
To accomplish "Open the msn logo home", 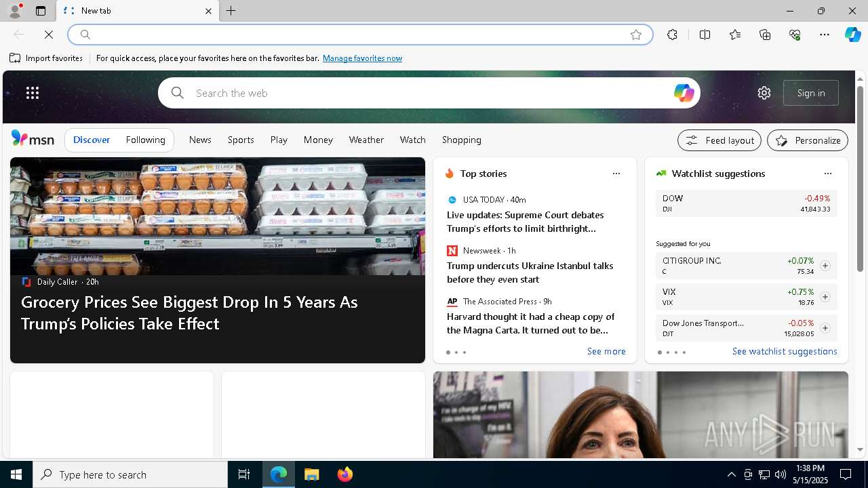I will (x=33, y=139).
